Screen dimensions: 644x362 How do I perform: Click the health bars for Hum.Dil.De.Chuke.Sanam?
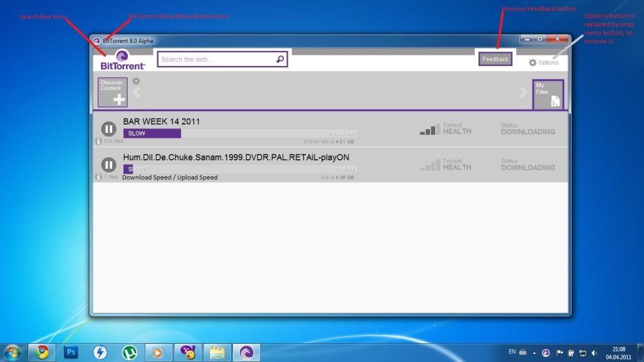(x=430, y=165)
